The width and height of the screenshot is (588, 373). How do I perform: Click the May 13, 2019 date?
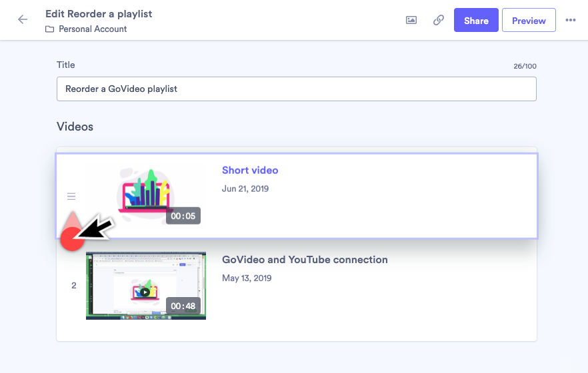coord(247,278)
